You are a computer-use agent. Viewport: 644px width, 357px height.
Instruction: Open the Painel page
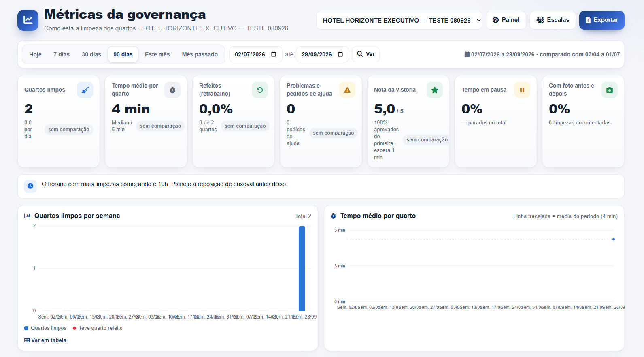[x=506, y=20]
